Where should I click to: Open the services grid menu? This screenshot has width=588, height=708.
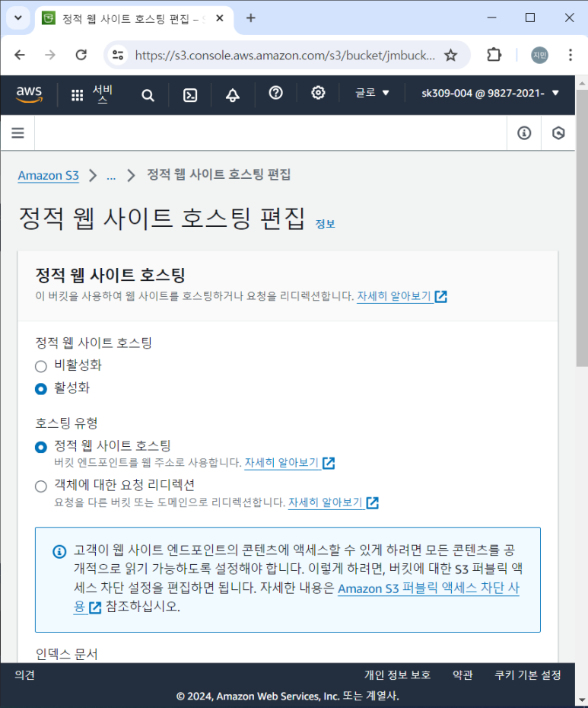(77, 95)
